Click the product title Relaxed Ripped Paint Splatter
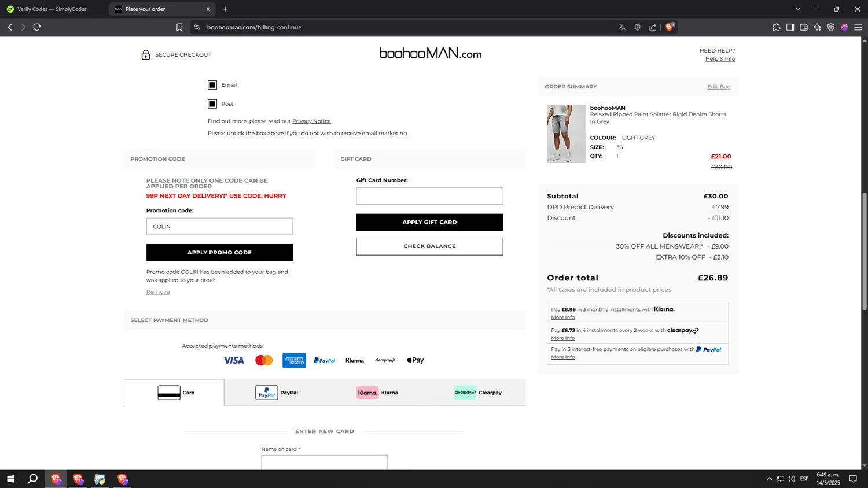The height and width of the screenshot is (488, 868). 658,118
